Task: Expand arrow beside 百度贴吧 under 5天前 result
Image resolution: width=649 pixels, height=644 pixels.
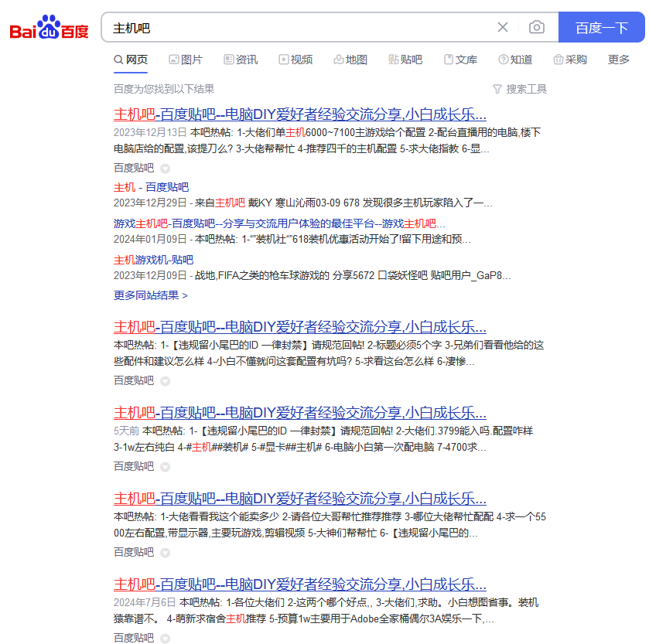Action: 165,467
